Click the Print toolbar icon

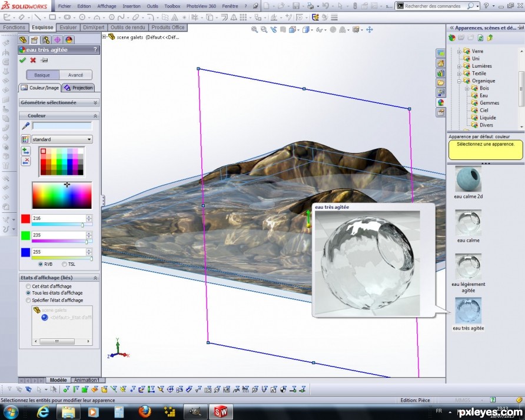(310, 6)
